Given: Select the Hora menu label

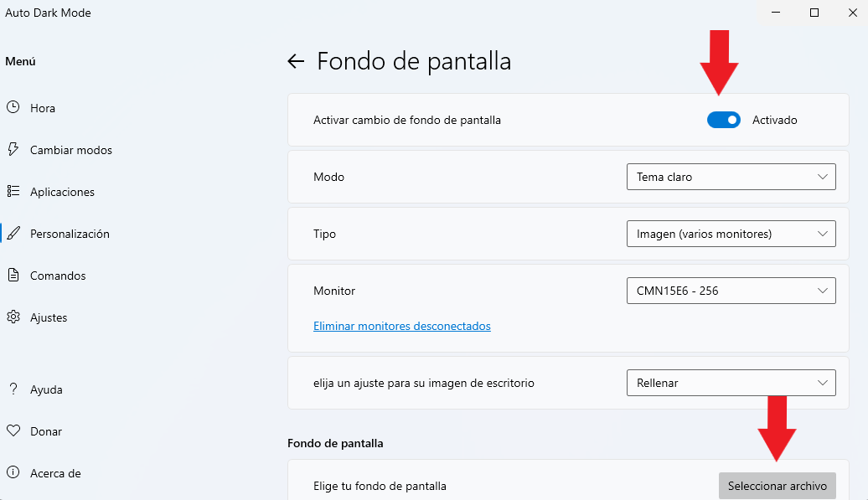Looking at the screenshot, I should pyautogui.click(x=43, y=108).
